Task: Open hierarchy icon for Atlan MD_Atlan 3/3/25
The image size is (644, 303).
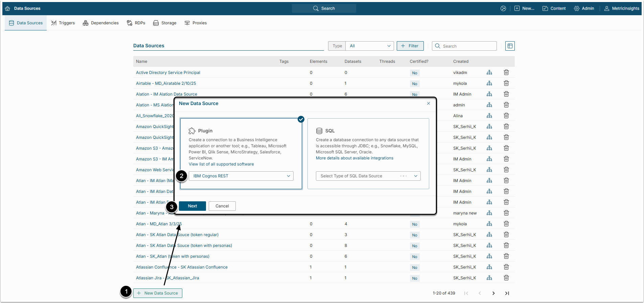Action: click(489, 224)
